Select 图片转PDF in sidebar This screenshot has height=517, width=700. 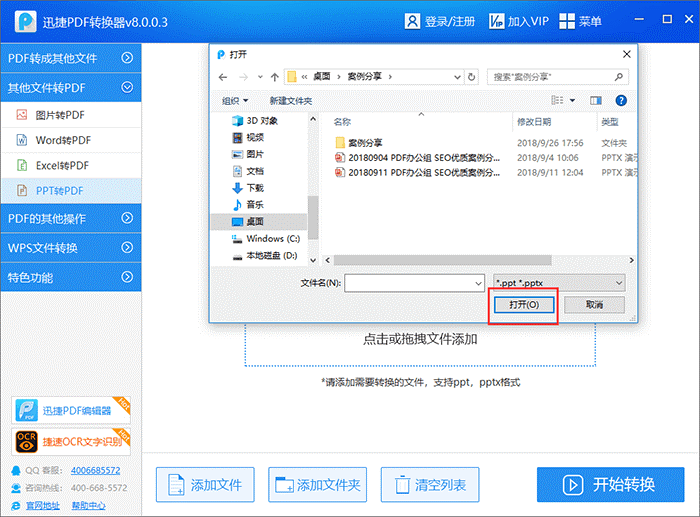click(71, 115)
